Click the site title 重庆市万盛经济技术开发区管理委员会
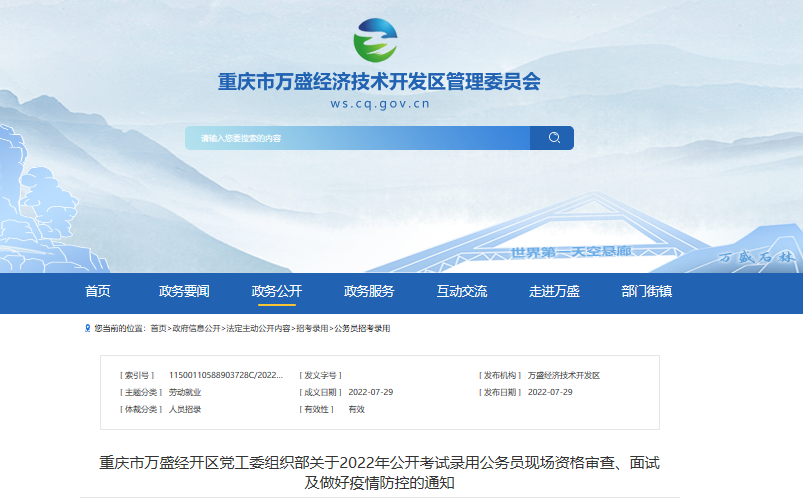 (379, 81)
